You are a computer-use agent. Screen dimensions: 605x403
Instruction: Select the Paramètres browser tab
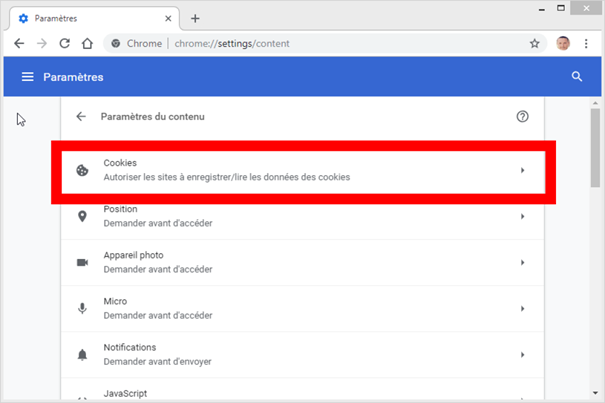tap(90, 18)
